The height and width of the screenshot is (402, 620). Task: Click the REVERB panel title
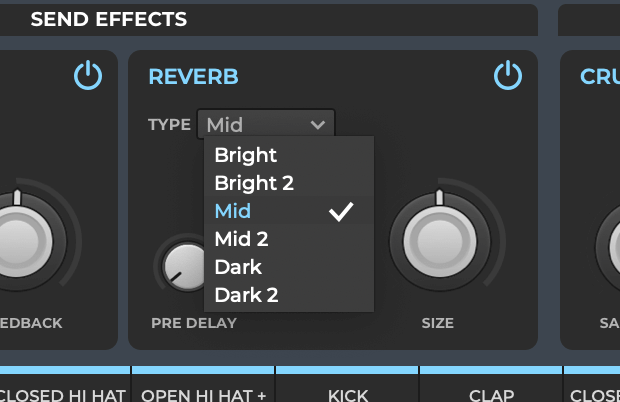(x=193, y=77)
